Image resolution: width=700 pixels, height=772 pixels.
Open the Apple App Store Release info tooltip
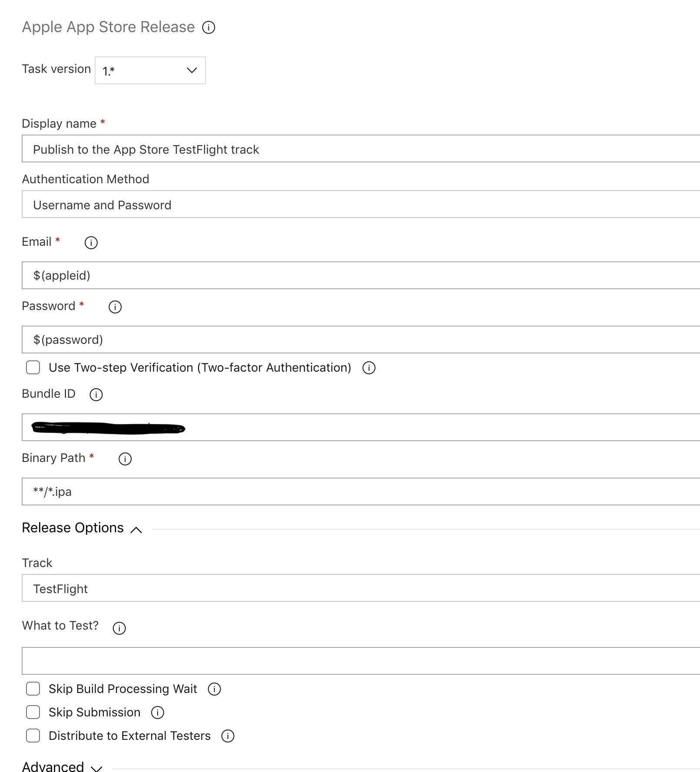209,28
